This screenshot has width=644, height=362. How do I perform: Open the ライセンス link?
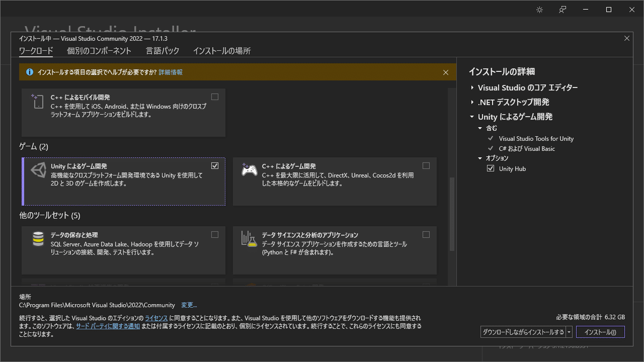coord(156,318)
